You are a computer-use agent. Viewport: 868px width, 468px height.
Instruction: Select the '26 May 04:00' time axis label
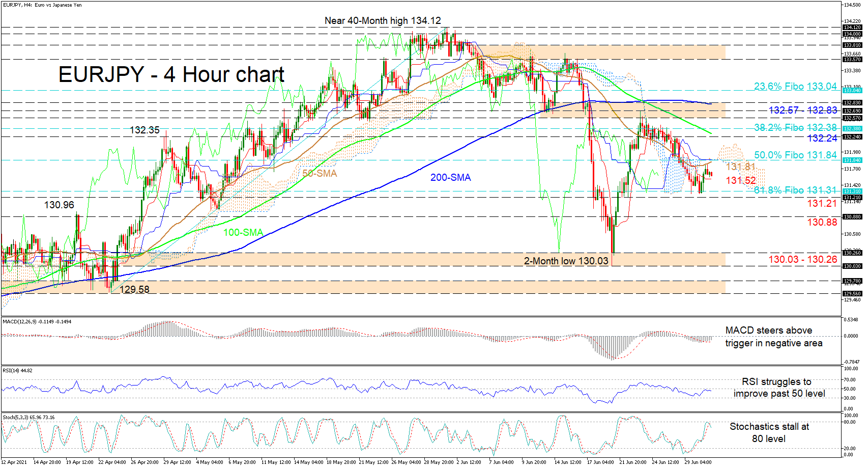[406, 462]
